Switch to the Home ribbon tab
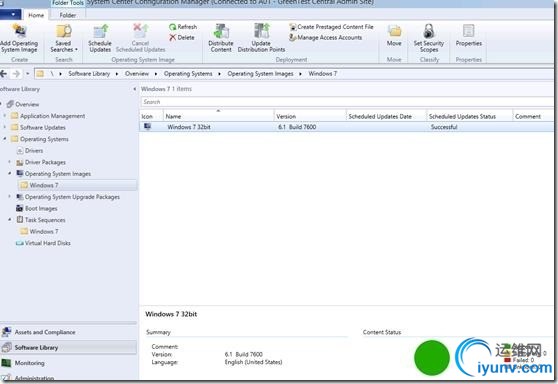 (36, 15)
